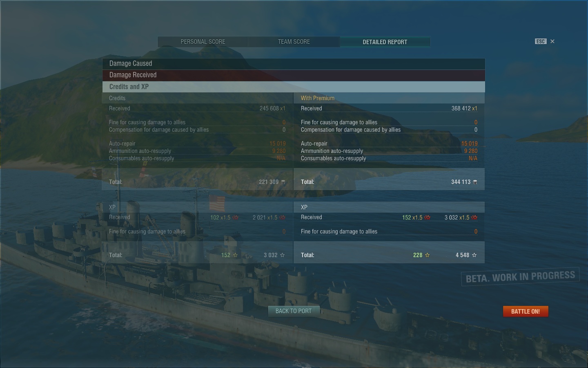Click the star icon beside 152 total XP
Viewport: 588px width, 368px height.
click(235, 255)
